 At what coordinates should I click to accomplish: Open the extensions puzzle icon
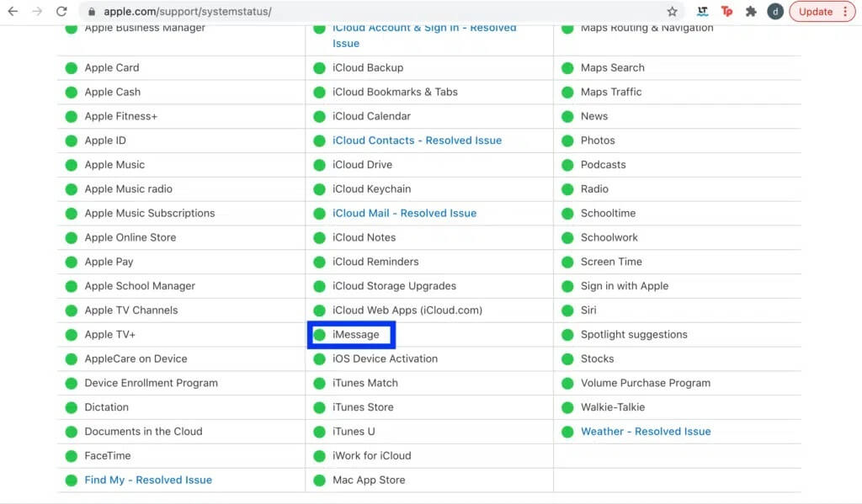point(751,11)
